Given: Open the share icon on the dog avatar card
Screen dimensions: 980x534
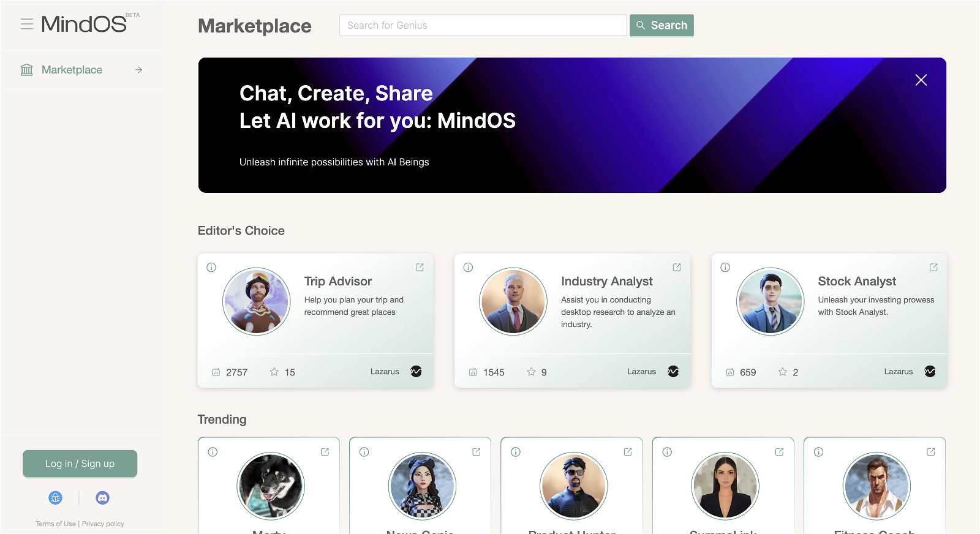Looking at the screenshot, I should [x=325, y=452].
